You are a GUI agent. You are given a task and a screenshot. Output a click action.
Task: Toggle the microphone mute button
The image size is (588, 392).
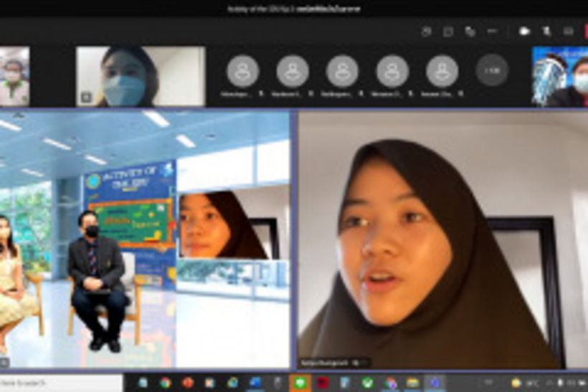[546, 32]
